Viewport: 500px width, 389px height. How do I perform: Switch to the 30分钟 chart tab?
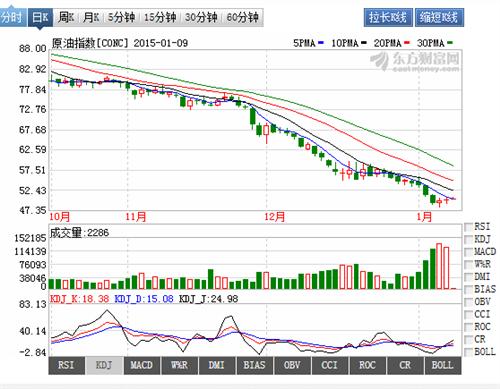[x=201, y=17]
